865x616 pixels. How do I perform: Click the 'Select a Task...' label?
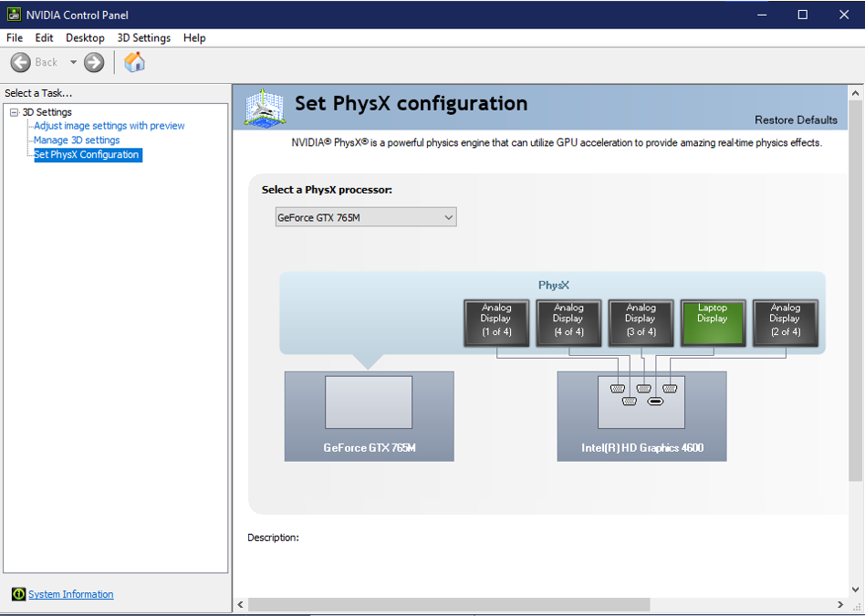pos(38,93)
